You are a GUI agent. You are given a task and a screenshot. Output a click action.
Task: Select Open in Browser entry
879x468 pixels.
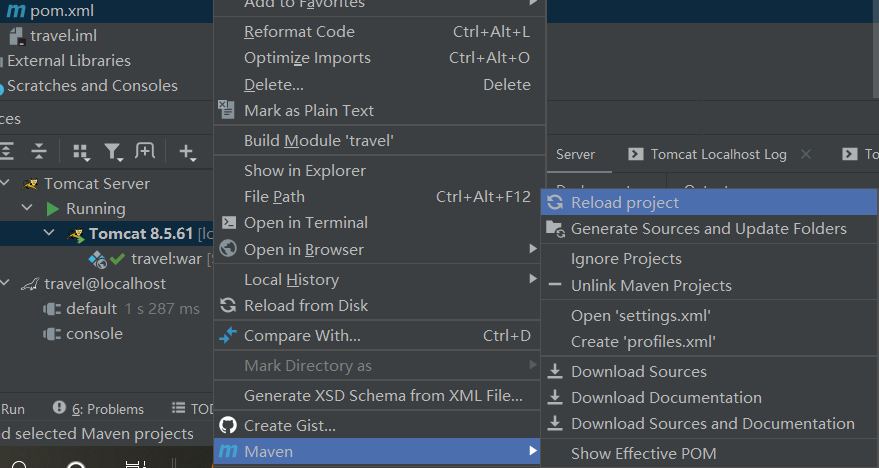377,249
